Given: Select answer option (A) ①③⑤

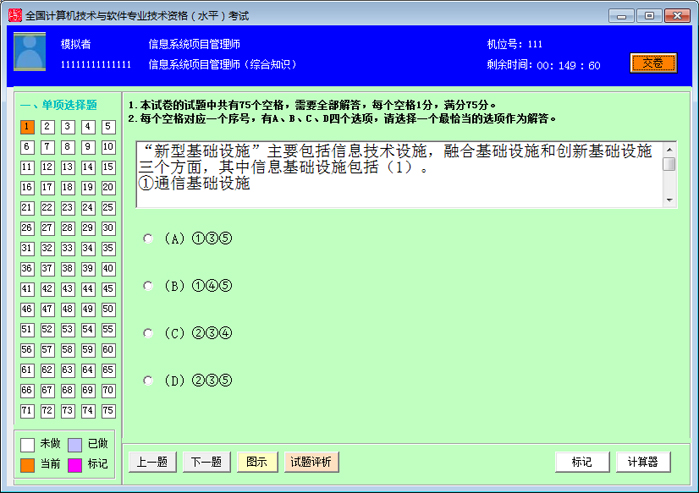Looking at the screenshot, I should (148, 238).
